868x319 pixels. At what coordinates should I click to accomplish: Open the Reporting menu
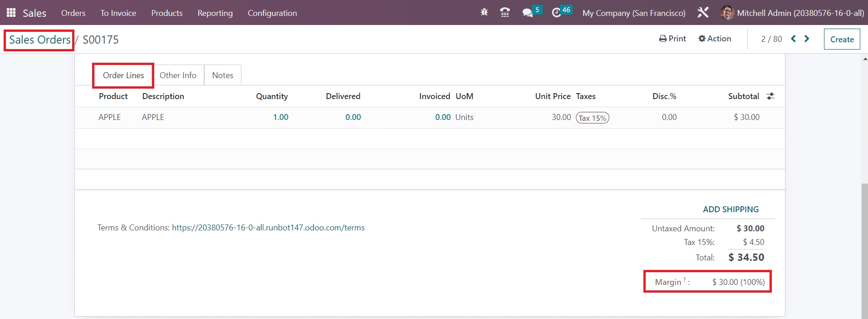pyautogui.click(x=215, y=13)
